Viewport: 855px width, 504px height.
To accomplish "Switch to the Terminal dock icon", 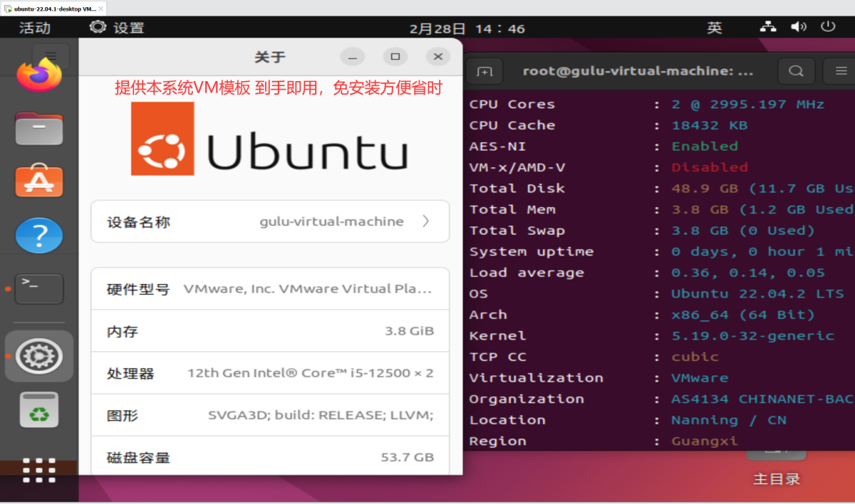I will coord(39,289).
